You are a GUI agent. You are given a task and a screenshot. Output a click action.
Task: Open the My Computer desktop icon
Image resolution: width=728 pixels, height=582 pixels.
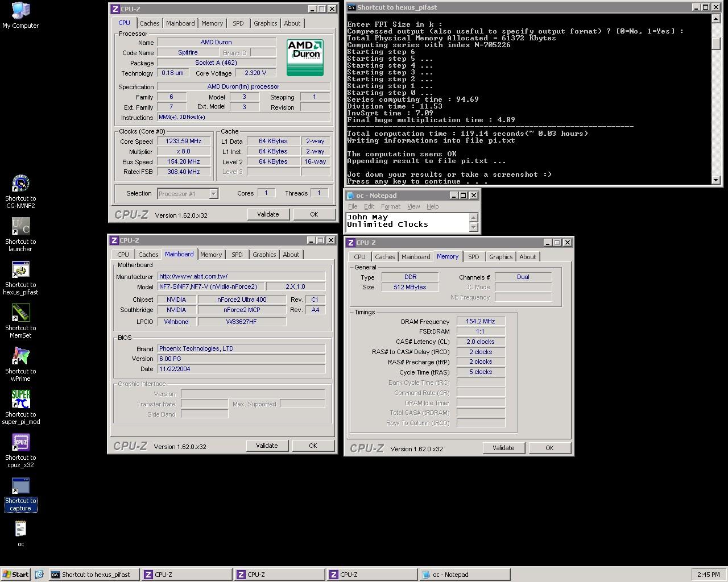pyautogui.click(x=20, y=15)
